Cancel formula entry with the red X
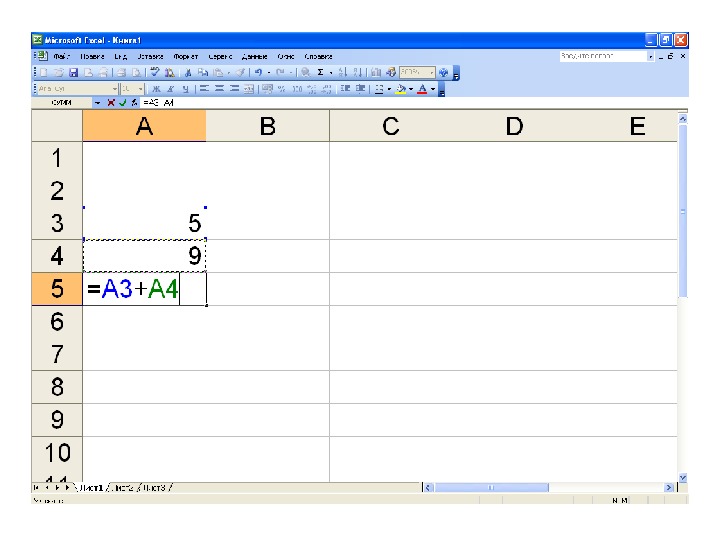720x540 pixels. 109,103
